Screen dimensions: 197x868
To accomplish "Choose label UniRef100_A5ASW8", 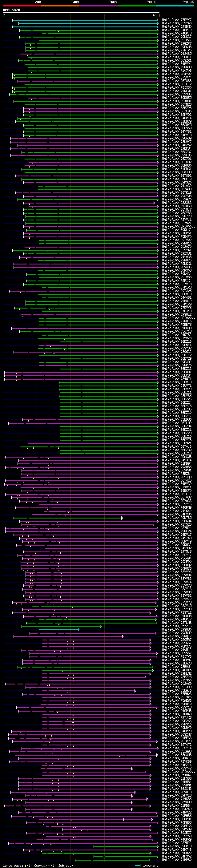I will click(177, 457).
